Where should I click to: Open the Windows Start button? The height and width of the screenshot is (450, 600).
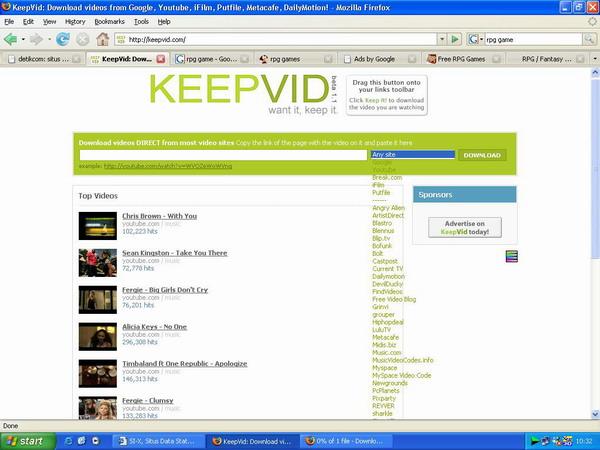tap(28, 441)
